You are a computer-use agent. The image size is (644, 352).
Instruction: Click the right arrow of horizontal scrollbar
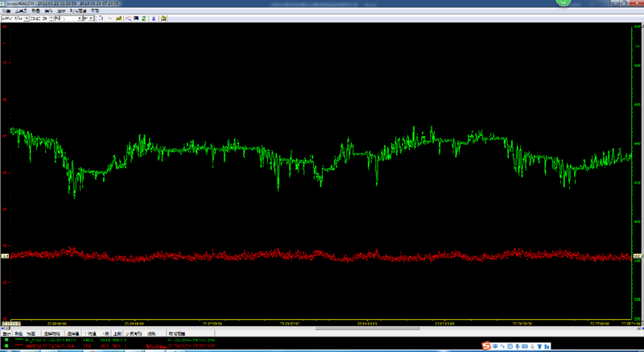click(x=638, y=328)
